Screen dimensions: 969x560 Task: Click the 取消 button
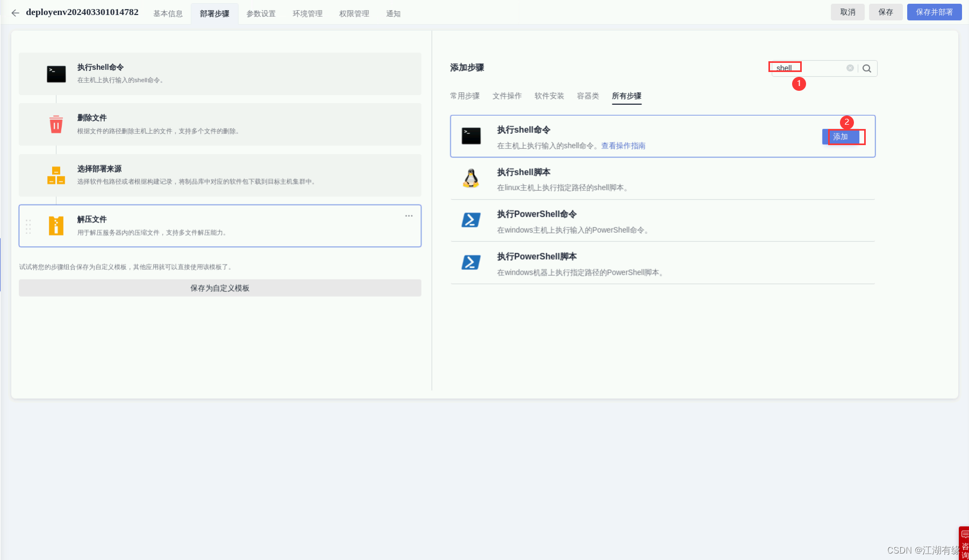click(x=847, y=12)
